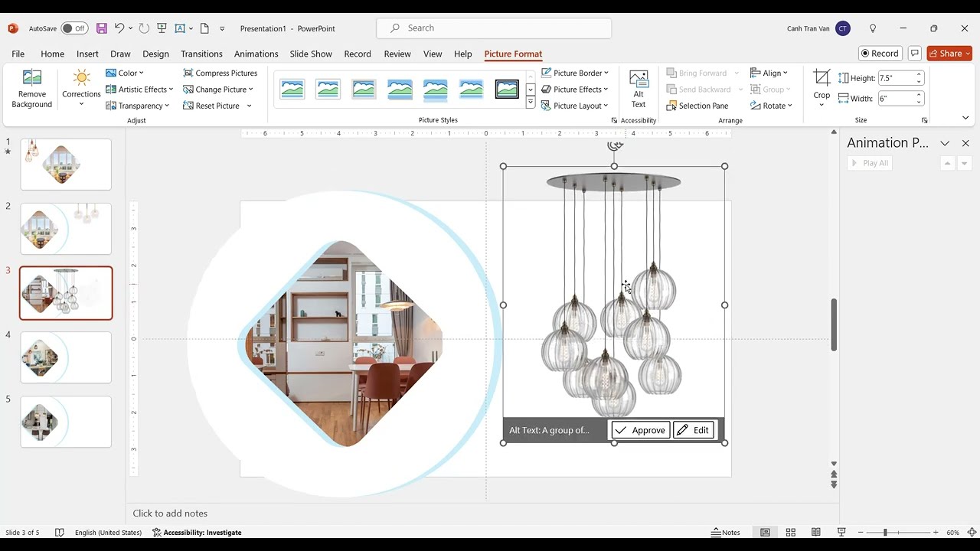
Task: Fit slide to current window
Action: [972, 533]
